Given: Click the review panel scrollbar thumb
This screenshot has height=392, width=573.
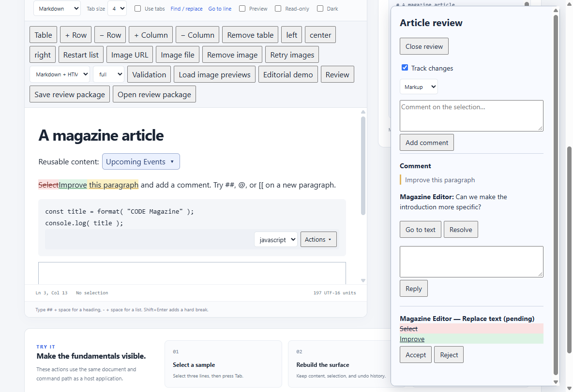Looking at the screenshot, I should pos(556,195).
